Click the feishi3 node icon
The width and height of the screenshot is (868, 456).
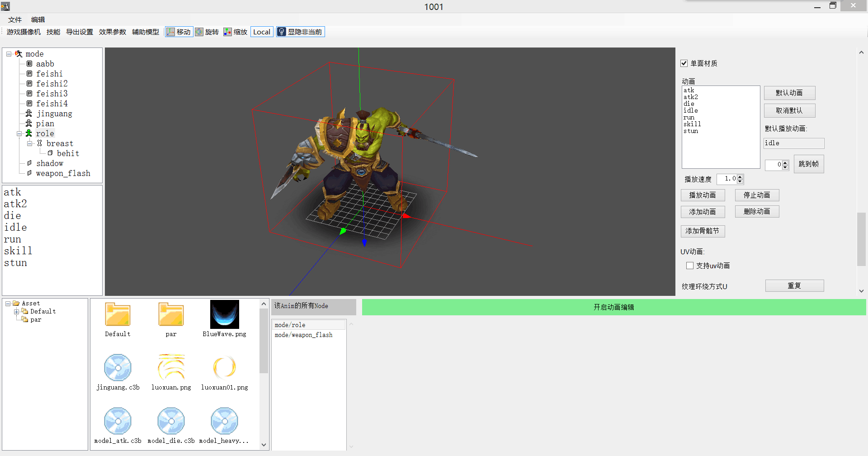29,94
